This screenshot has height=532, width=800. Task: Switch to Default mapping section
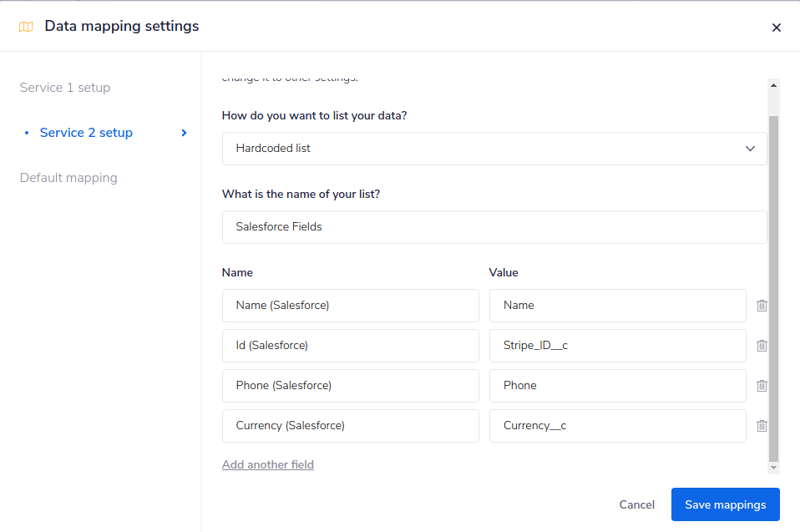(x=68, y=178)
